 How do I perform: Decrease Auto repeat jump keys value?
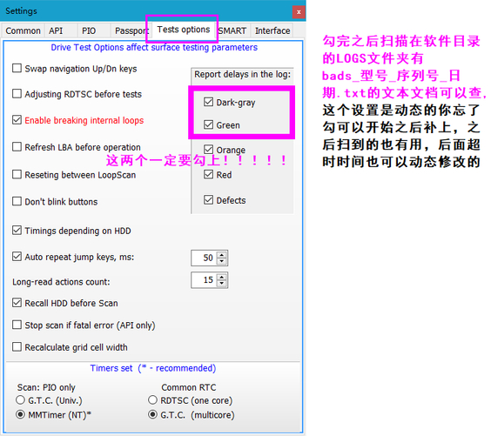pos(222,261)
